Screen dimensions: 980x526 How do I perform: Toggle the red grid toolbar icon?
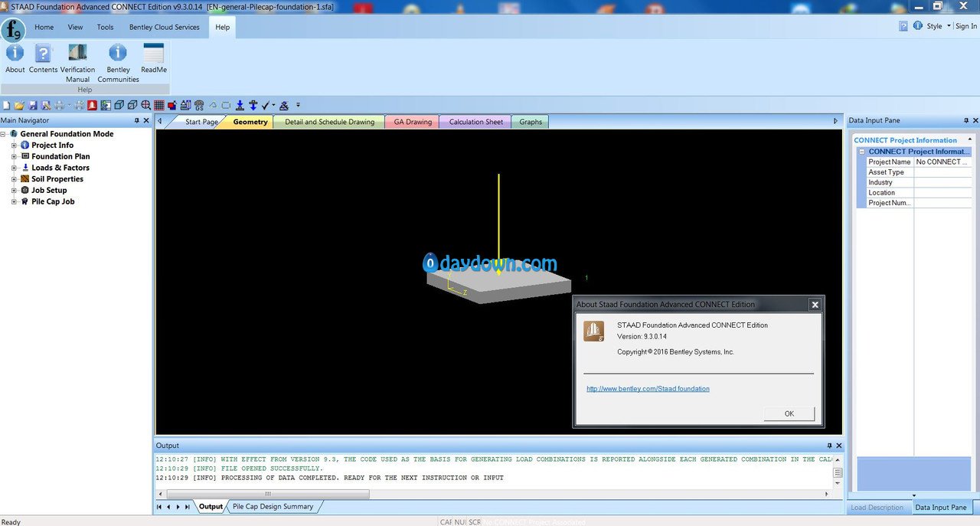point(159,106)
